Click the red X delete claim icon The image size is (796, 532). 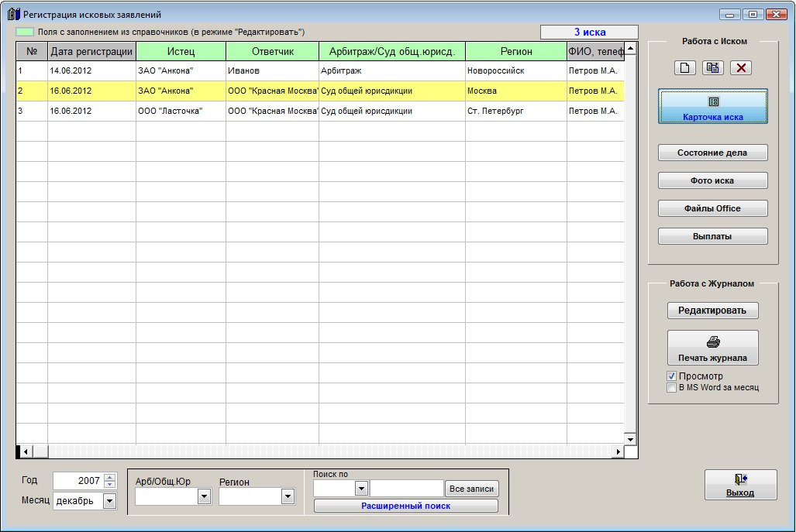[741, 68]
